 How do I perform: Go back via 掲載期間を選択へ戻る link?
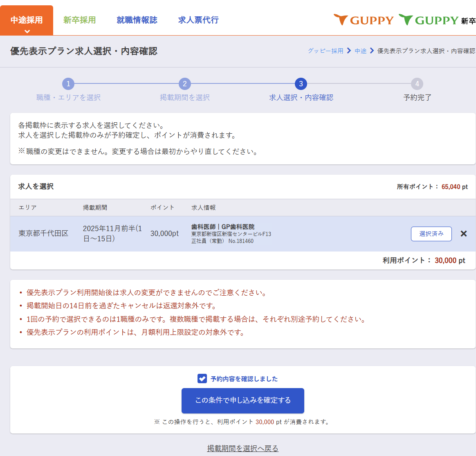click(242, 448)
